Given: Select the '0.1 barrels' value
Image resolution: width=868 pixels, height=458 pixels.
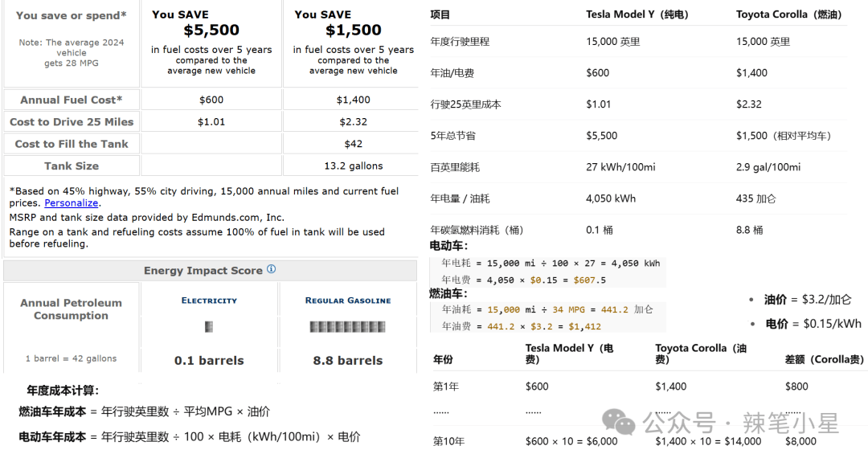Looking at the screenshot, I should [x=209, y=361].
